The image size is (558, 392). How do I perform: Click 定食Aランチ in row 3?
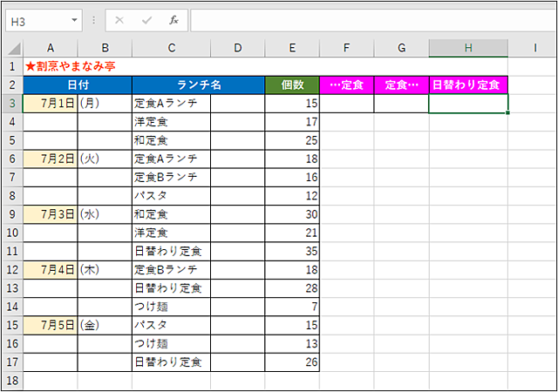pos(171,104)
